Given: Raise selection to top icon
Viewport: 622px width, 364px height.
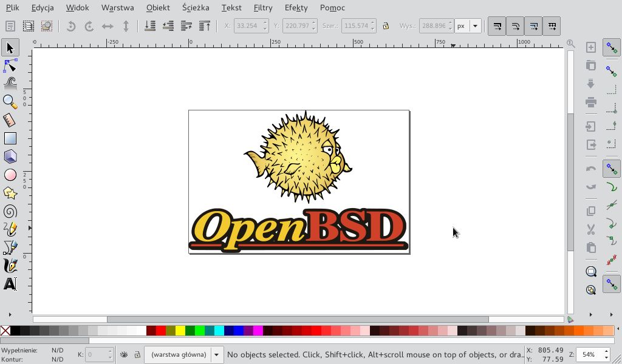Looking at the screenshot, I should 205,26.
